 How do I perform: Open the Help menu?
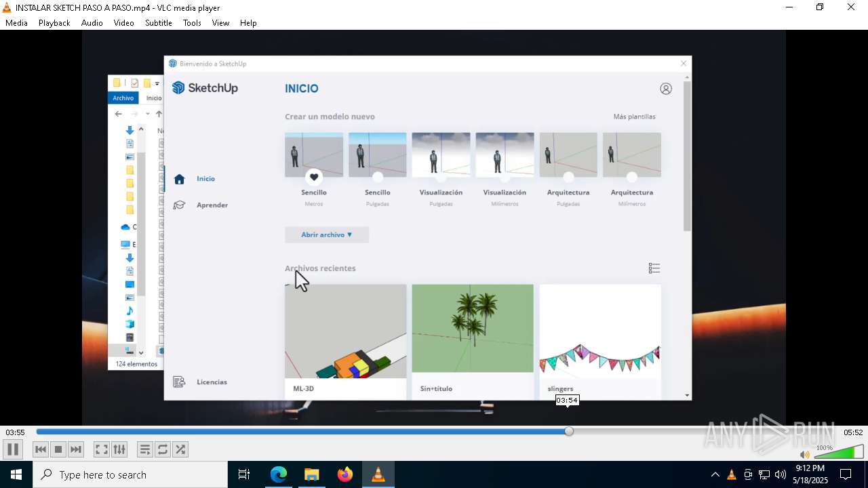[248, 22]
